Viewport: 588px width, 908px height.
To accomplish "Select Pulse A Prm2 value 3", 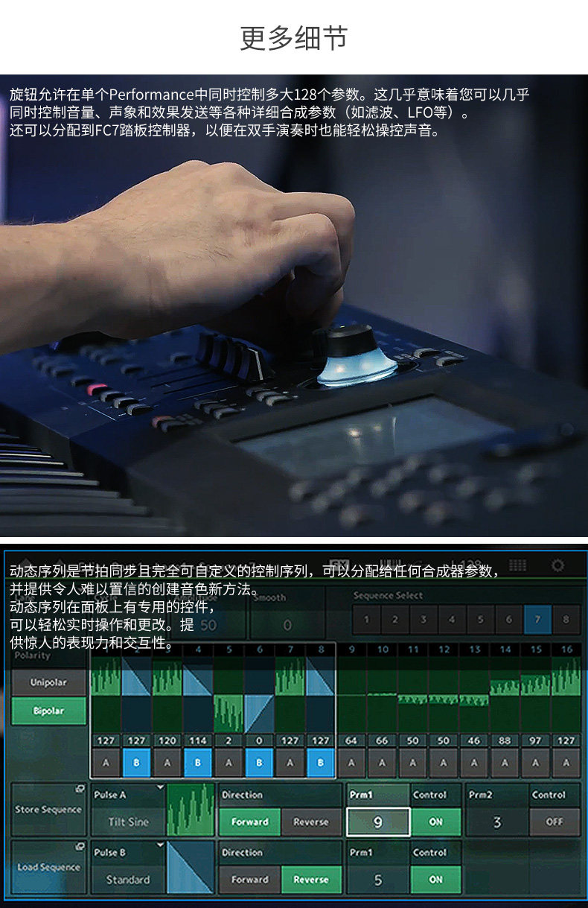I will tap(496, 822).
